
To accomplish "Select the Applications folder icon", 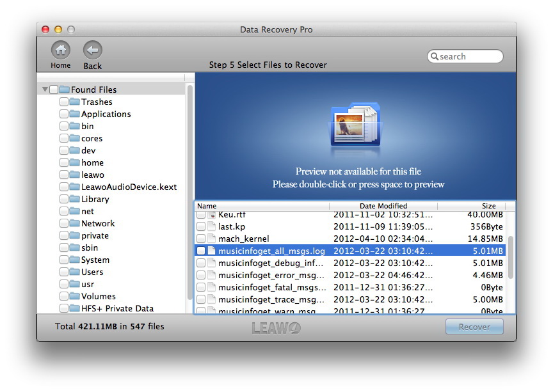I will tap(74, 114).
